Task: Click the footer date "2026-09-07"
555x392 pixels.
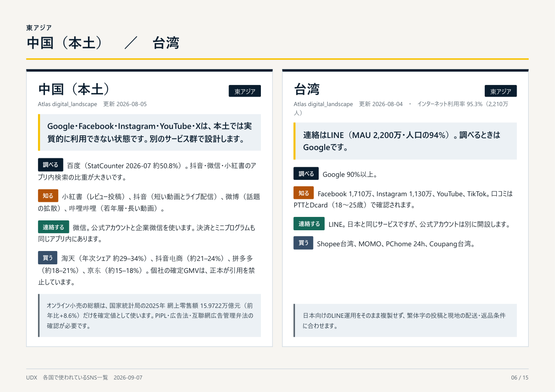Action: click(x=128, y=378)
